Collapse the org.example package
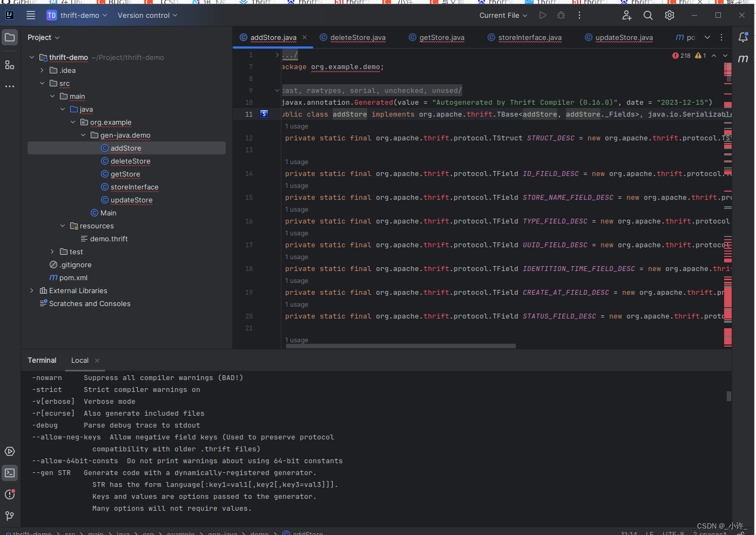Image resolution: width=756 pixels, height=535 pixels. 73,122
